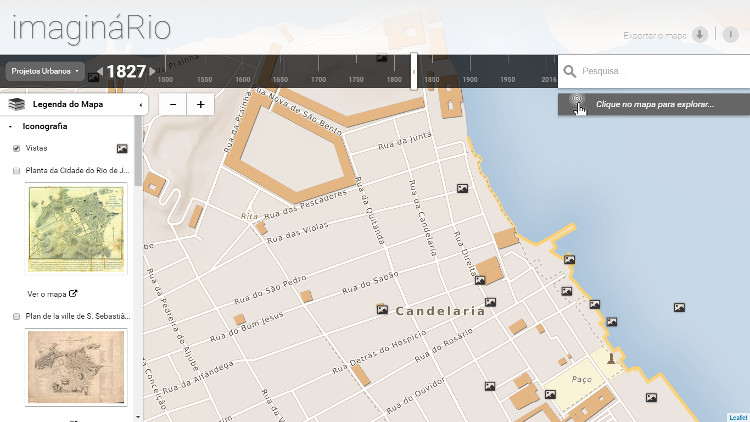This screenshot has width=750, height=422.
Task: Open the Projetos Urbanos dropdown
Action: point(43,72)
